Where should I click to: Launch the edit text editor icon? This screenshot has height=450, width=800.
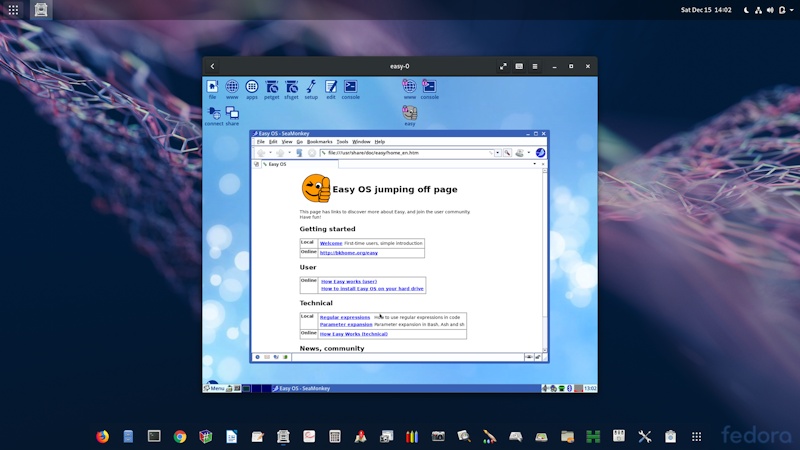(331, 89)
